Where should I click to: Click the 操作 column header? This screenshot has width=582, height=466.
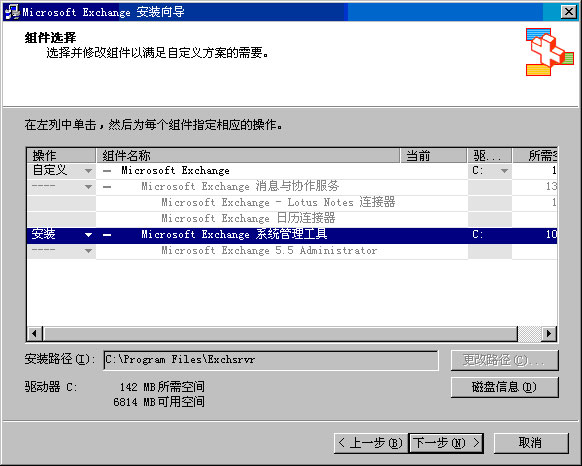[61, 156]
